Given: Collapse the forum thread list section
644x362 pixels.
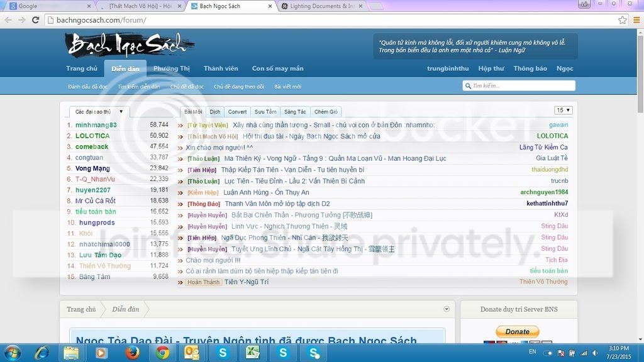Looking at the screenshot, I should click(447, 309).
